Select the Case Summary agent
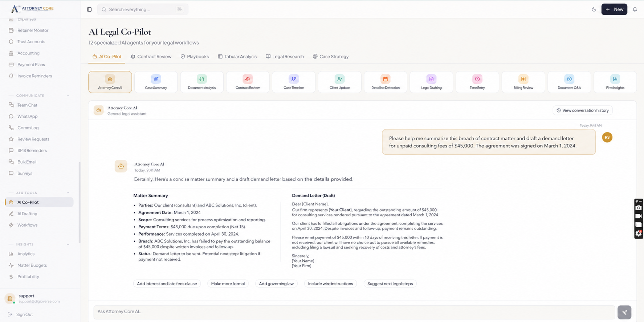 [x=156, y=82]
